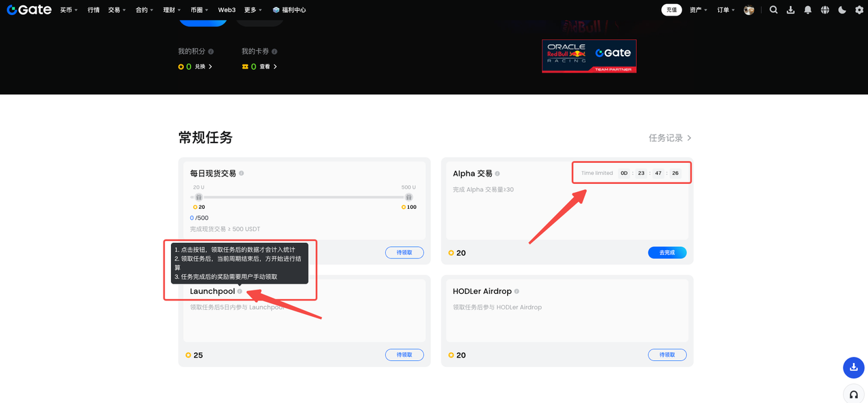
Task: Click the 去完成 button on Alpha 交易
Action: (667, 252)
